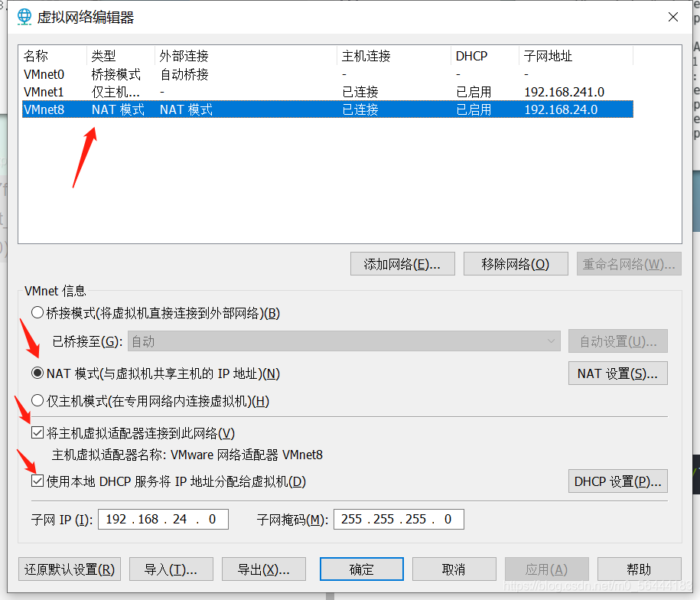Image resolution: width=700 pixels, height=600 pixels.
Task: Click the 自动桥接 cell for VMnet0
Action: coord(184,74)
